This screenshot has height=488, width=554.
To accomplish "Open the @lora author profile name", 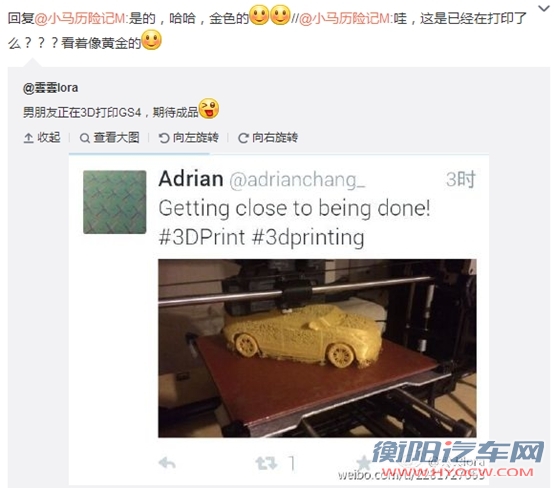I will point(51,88).
